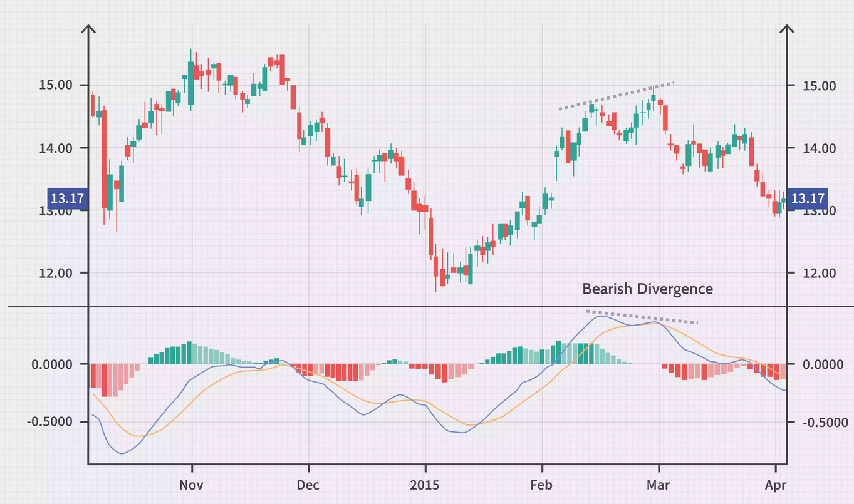Click the dotted trendline above price highs
This screenshot has height=504, width=854.
click(x=617, y=96)
